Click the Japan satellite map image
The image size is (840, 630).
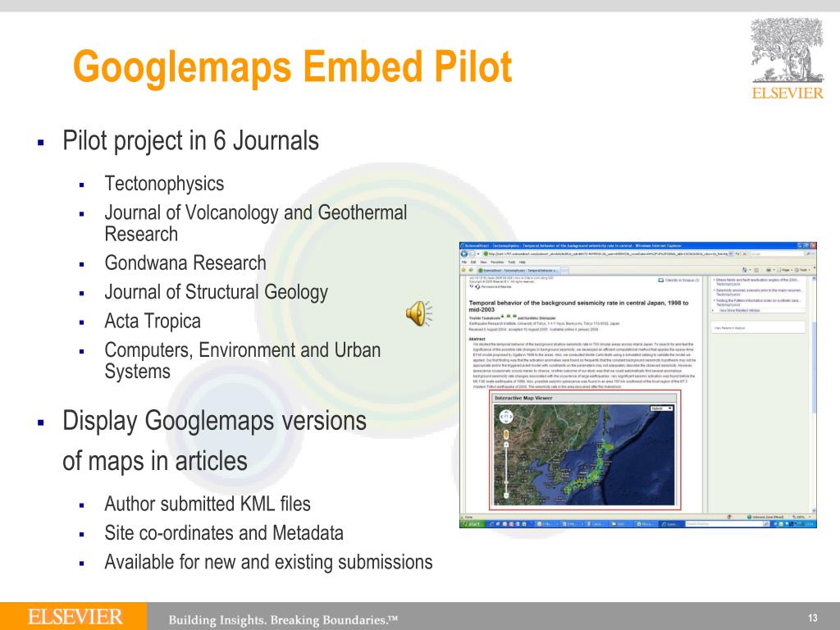pos(584,454)
